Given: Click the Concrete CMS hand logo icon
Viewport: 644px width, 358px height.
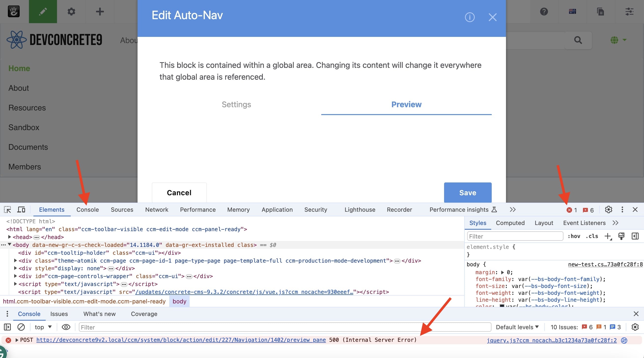Looking at the screenshot, I should point(14,12).
